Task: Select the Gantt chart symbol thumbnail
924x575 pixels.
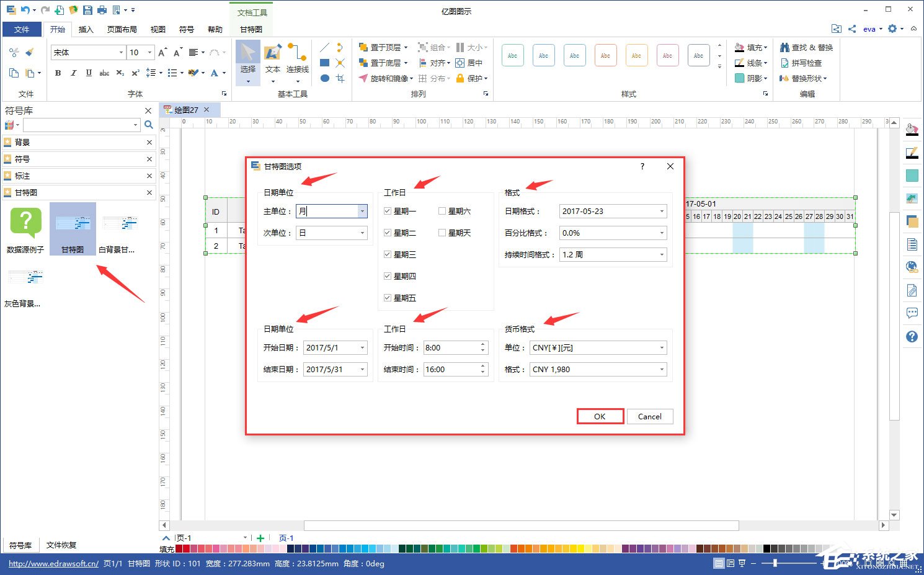Action: (x=73, y=229)
